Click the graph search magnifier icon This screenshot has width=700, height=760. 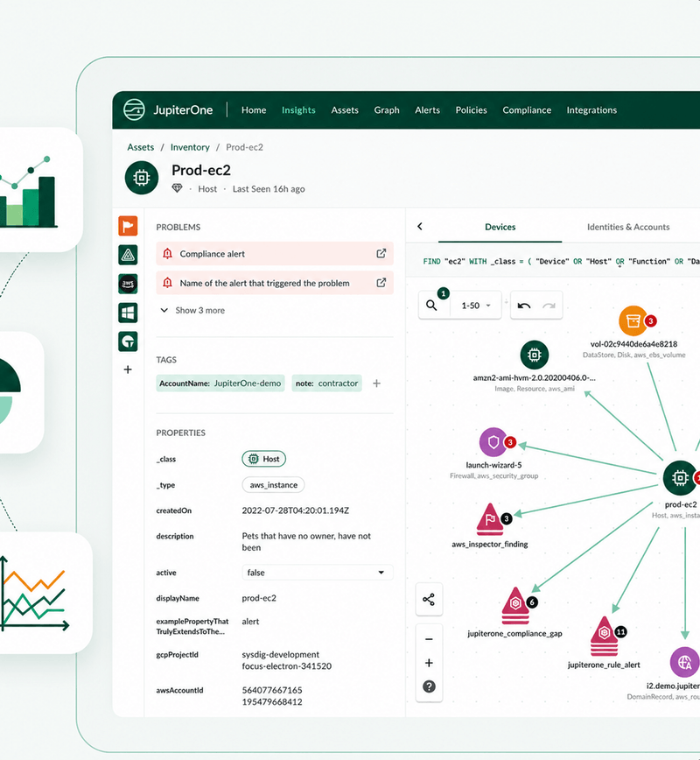tap(431, 306)
